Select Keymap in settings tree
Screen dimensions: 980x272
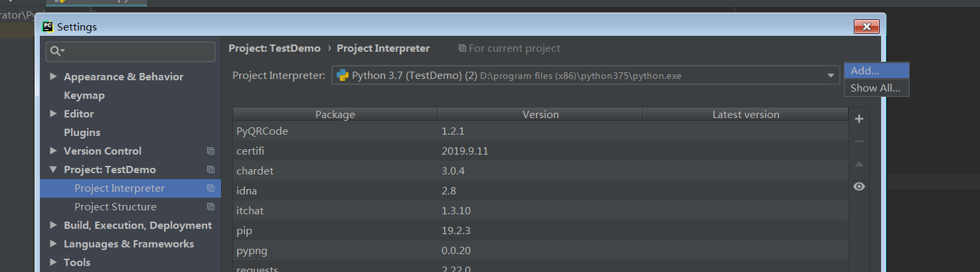[x=84, y=96]
